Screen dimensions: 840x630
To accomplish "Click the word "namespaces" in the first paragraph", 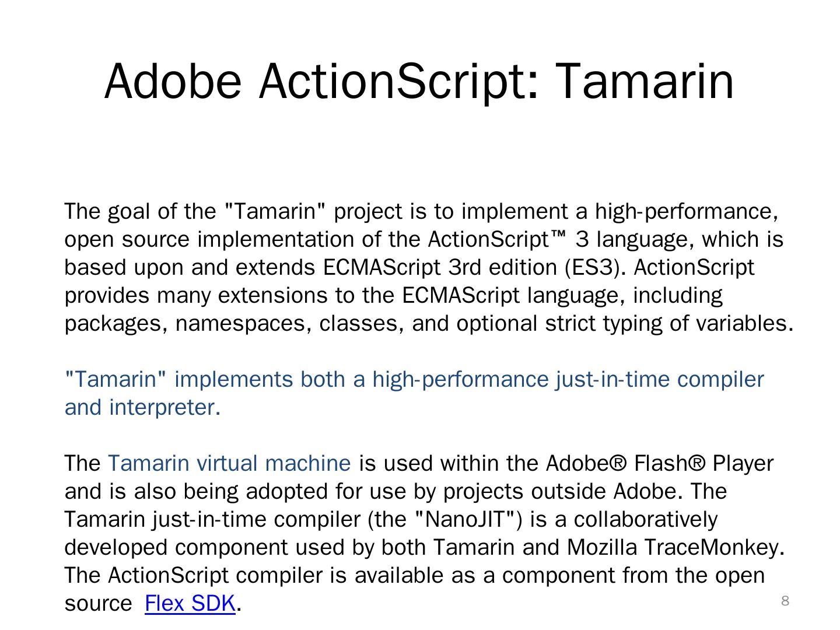I will [240, 323].
